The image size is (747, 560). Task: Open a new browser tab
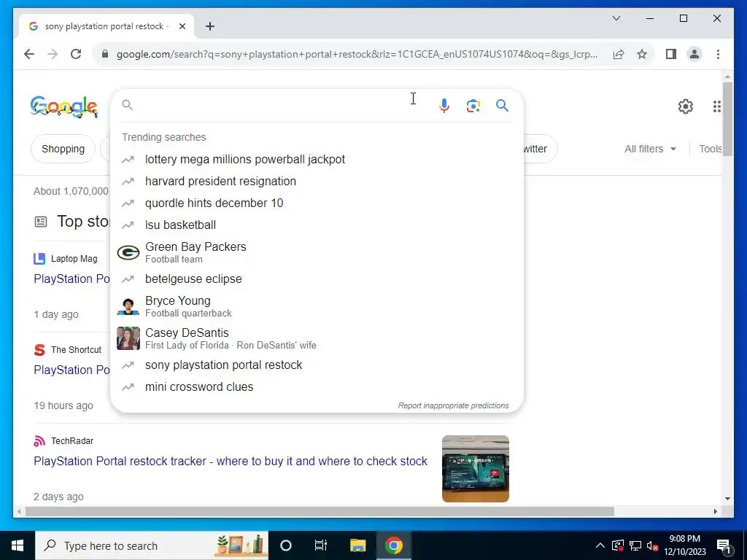point(210,26)
